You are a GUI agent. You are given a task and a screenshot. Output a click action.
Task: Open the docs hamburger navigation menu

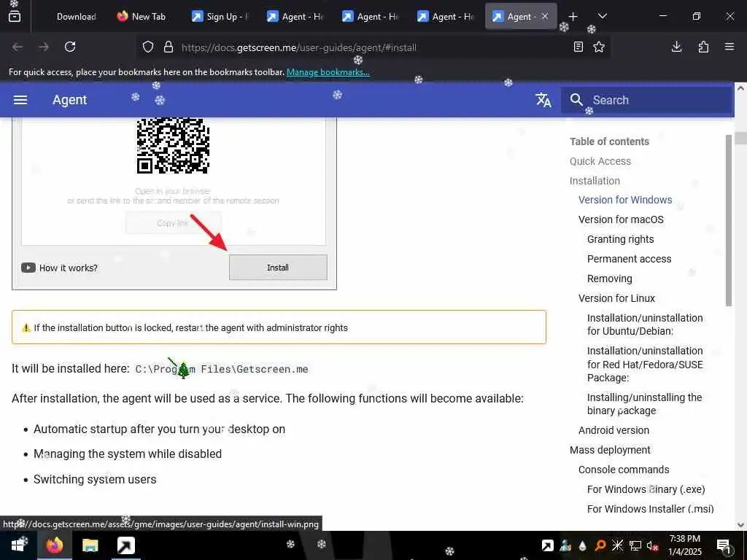point(20,100)
